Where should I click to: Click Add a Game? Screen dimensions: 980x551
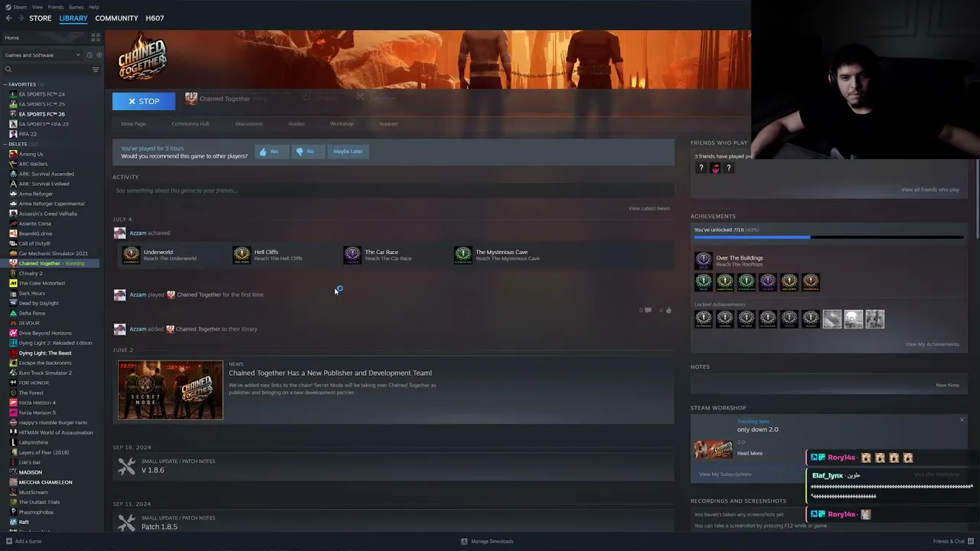click(x=24, y=541)
